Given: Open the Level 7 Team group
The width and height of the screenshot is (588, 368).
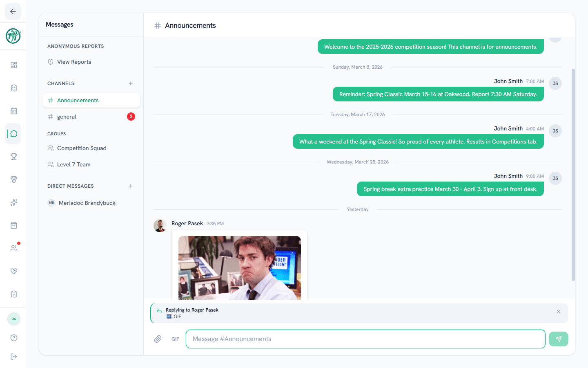Looking at the screenshot, I should coord(91,164).
